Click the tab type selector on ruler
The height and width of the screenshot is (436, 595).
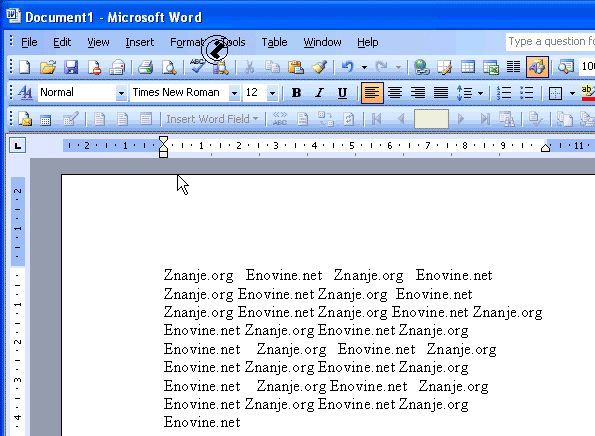click(x=17, y=145)
